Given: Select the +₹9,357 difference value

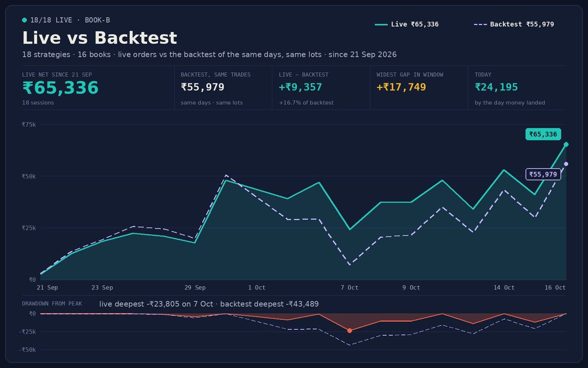Looking at the screenshot, I should [x=300, y=87].
